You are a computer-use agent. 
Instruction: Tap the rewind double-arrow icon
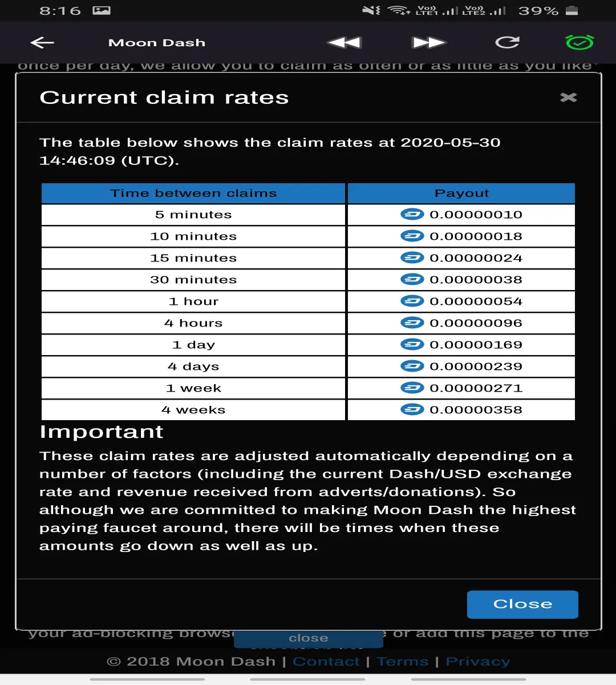[x=345, y=43]
